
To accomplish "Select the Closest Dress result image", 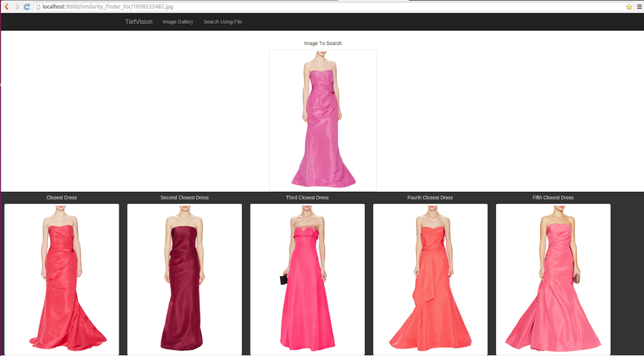I will click(62, 279).
